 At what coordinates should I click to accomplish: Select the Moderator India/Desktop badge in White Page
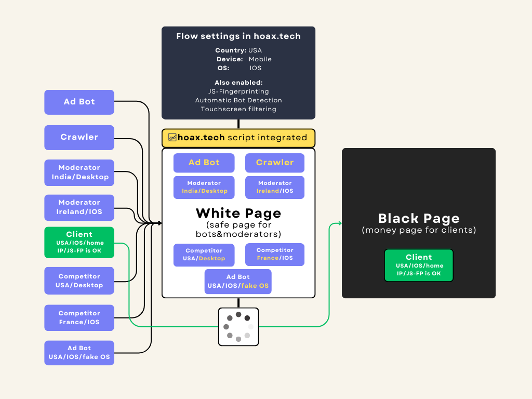coord(204,187)
